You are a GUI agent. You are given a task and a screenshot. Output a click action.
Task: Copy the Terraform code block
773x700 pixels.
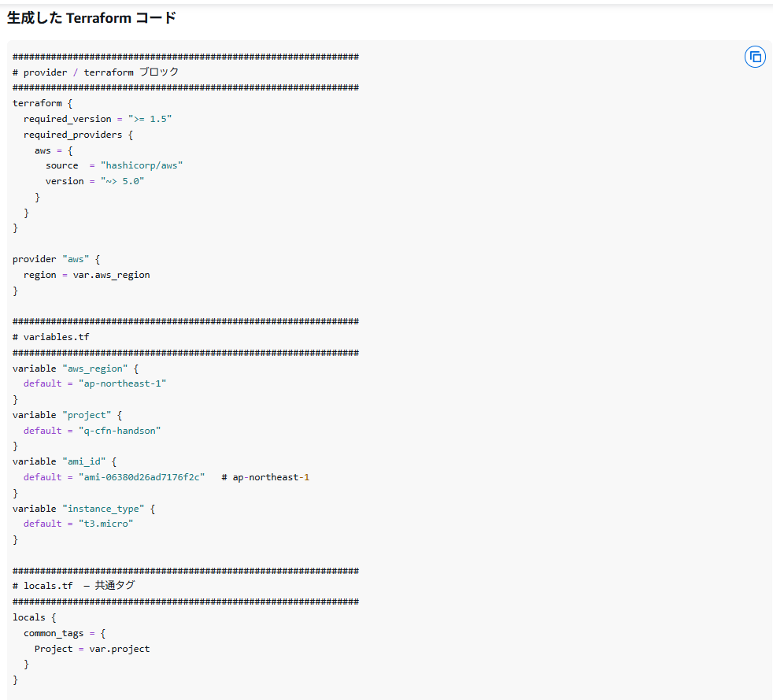tap(755, 57)
